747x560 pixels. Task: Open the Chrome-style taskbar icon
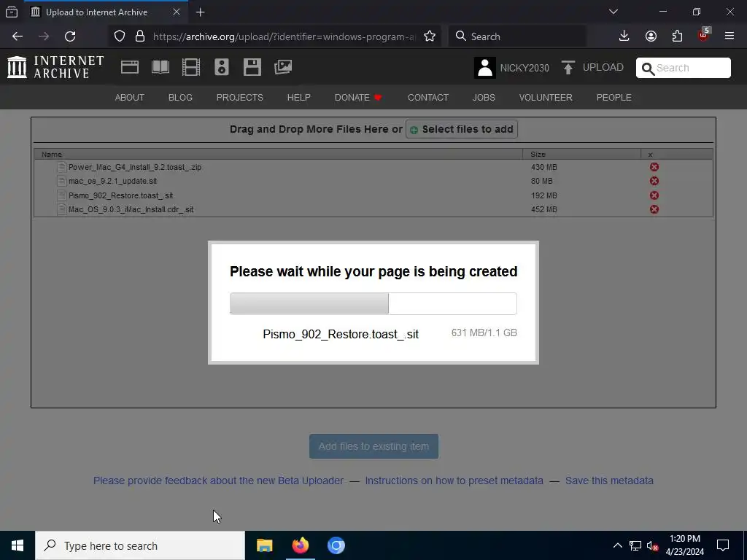click(336, 545)
